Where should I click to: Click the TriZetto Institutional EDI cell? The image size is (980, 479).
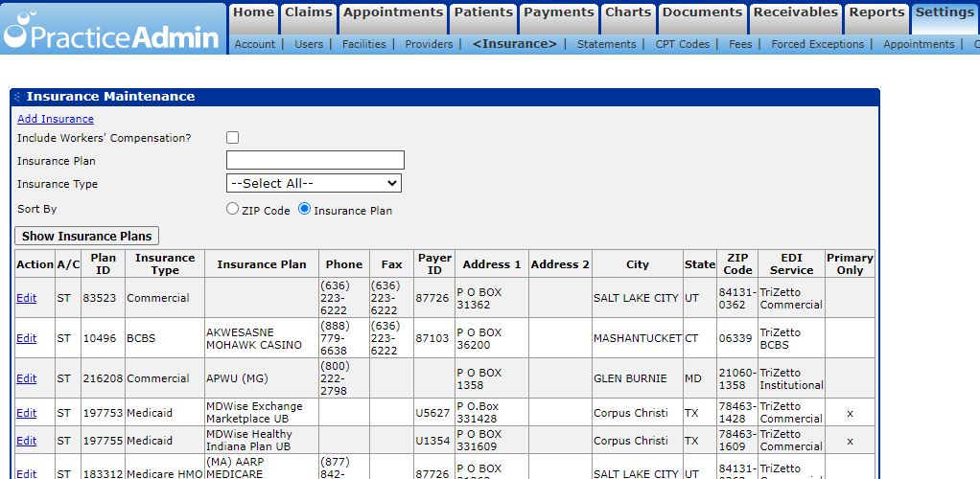pos(791,378)
